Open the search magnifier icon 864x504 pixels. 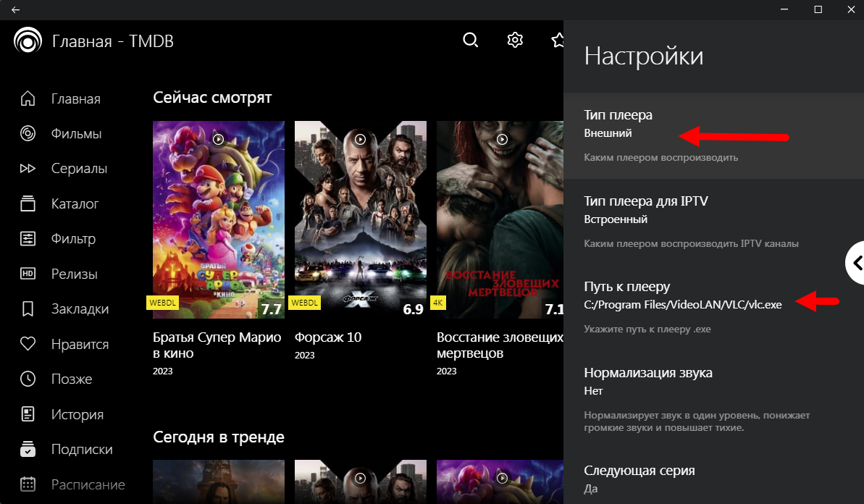471,41
